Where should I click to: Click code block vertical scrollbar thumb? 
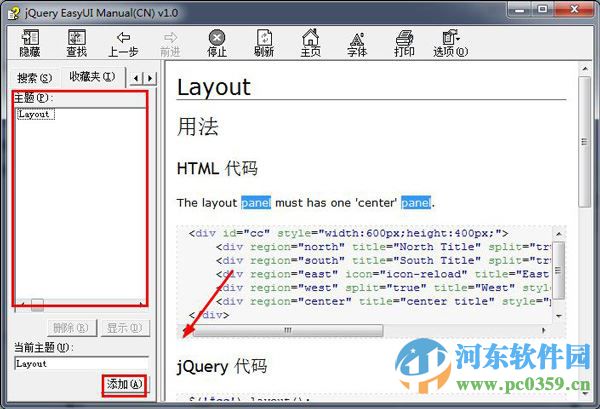(558, 270)
